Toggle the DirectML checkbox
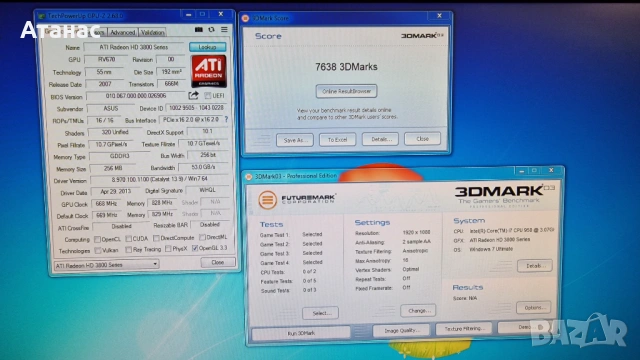 click(202, 237)
